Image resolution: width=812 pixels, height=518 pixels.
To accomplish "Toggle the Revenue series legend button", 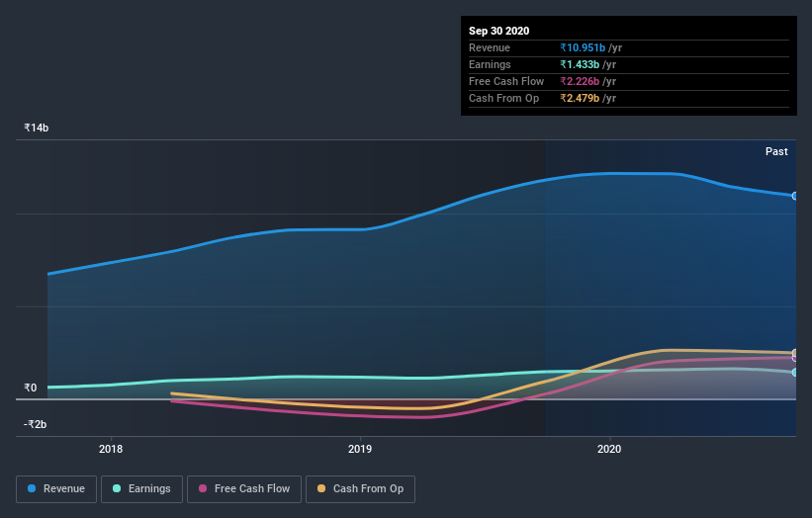I will click(x=56, y=489).
